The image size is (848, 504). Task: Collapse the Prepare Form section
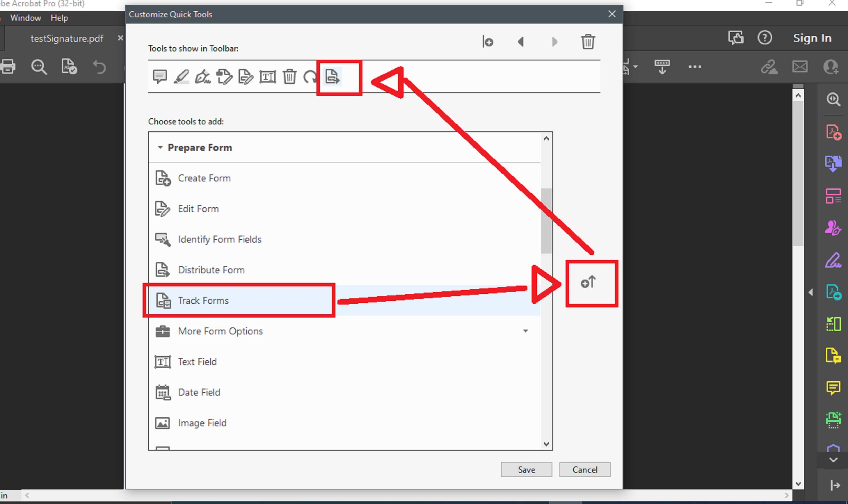pos(160,147)
